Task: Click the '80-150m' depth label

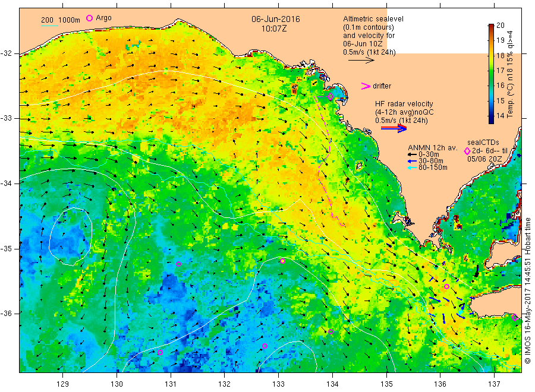Action: [x=433, y=167]
